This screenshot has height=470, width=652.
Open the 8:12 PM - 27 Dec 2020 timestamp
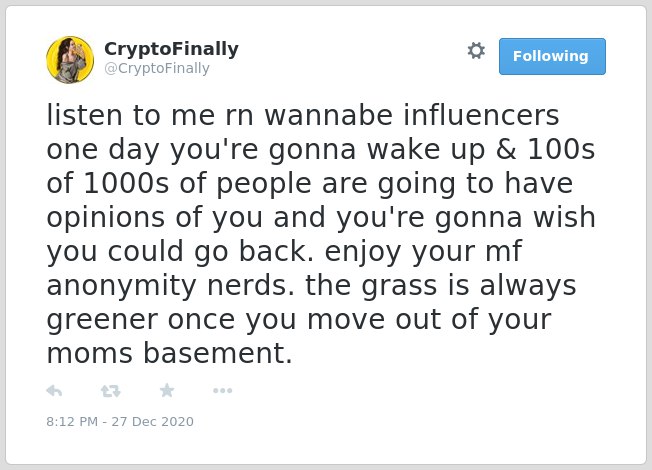(x=120, y=421)
